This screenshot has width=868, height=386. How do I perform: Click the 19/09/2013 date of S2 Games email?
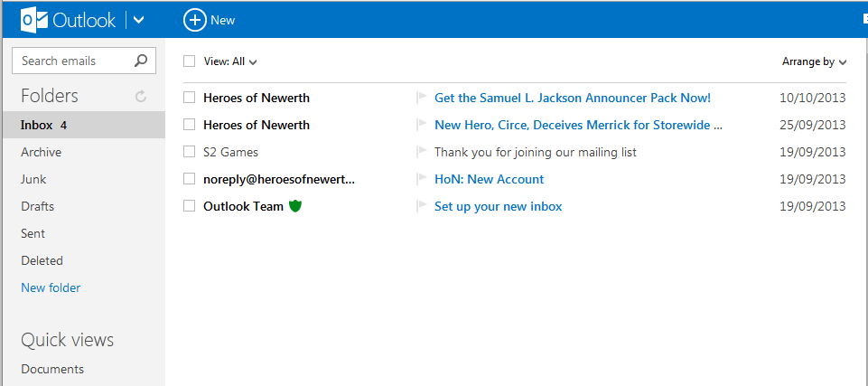point(812,152)
